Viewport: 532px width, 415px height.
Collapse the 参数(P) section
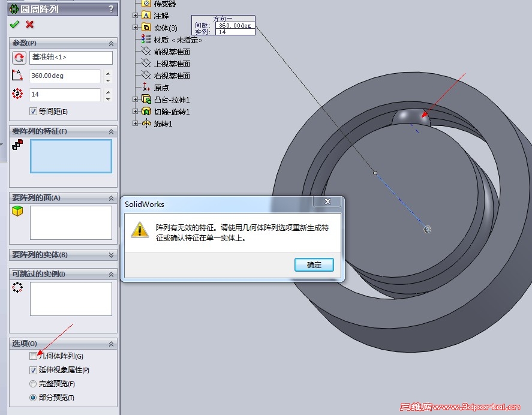pos(111,43)
